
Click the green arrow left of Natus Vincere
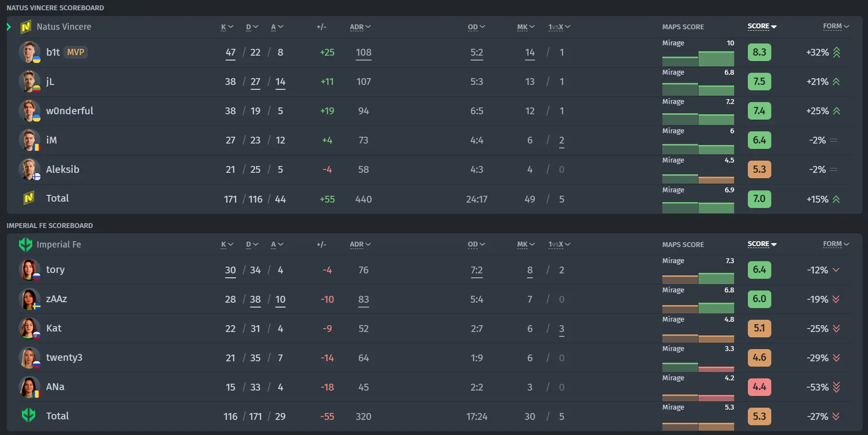[9, 27]
